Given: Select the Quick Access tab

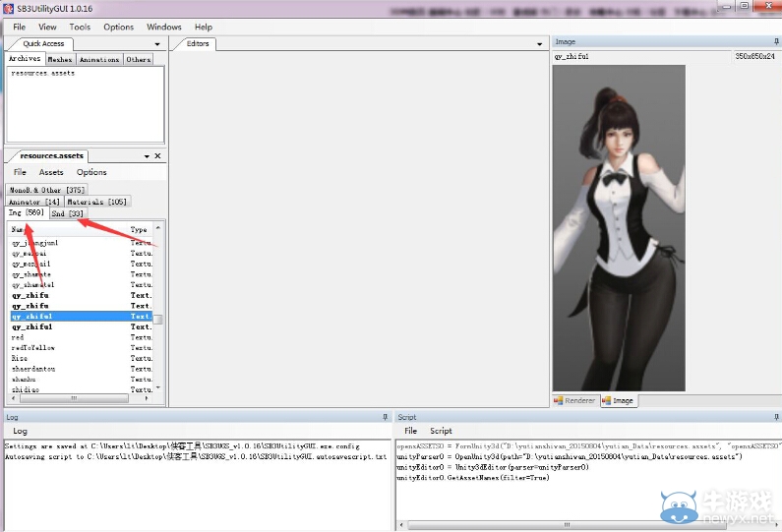Looking at the screenshot, I should point(43,44).
